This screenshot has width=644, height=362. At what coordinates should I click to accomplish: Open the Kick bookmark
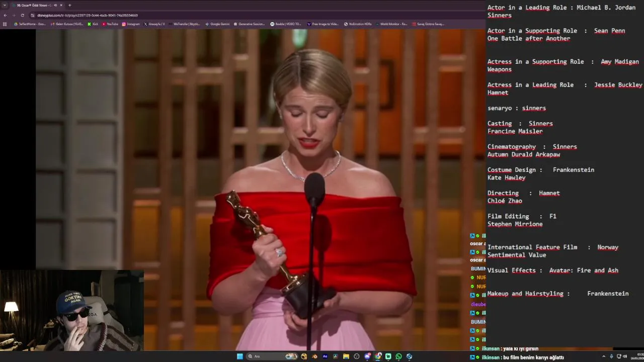(93, 24)
